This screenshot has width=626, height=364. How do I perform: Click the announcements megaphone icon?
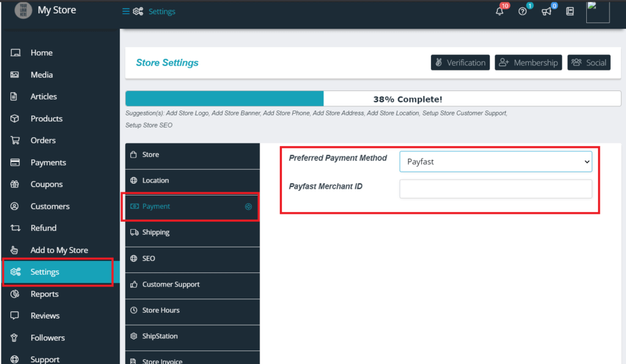coord(547,11)
